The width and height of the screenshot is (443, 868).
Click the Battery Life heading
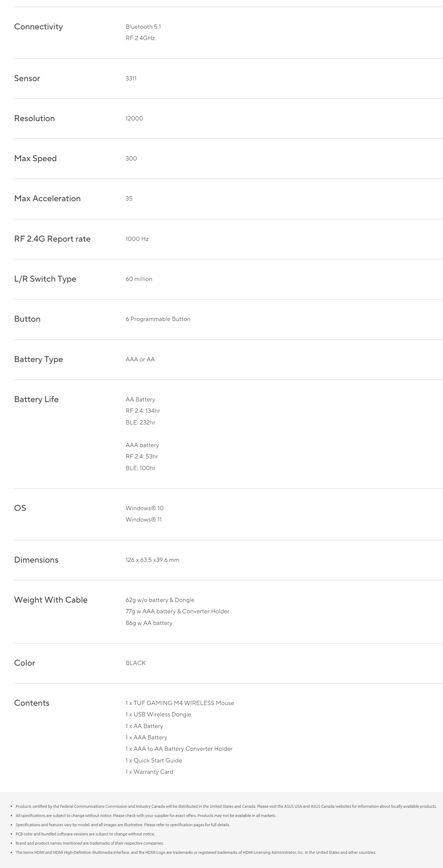(36, 399)
